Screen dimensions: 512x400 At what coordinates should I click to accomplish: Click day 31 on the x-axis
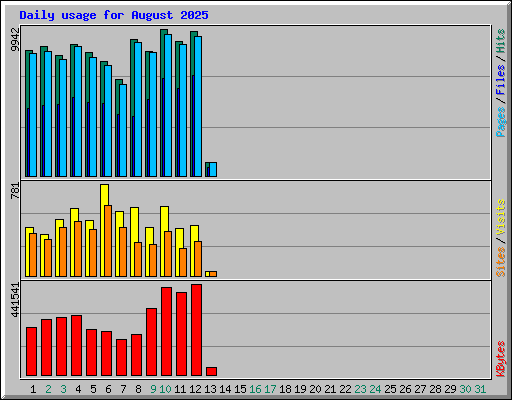coord(480,389)
